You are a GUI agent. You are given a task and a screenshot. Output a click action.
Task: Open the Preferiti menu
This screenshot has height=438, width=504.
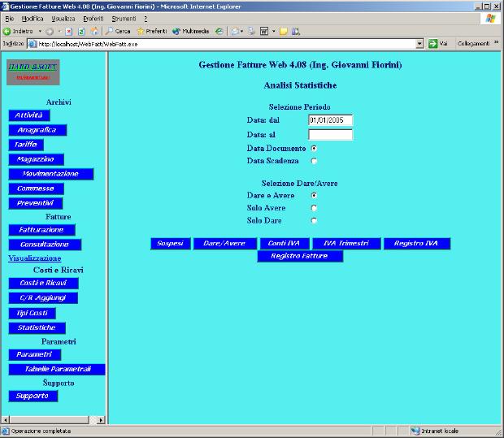93,19
